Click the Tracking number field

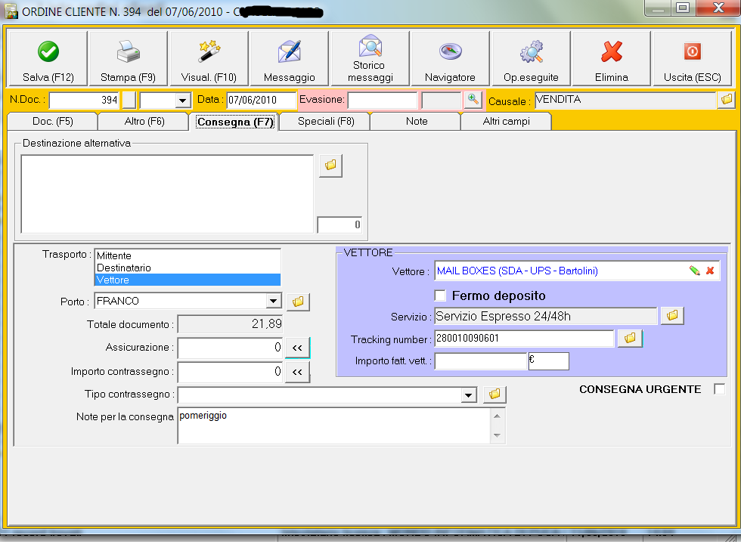[524, 338]
